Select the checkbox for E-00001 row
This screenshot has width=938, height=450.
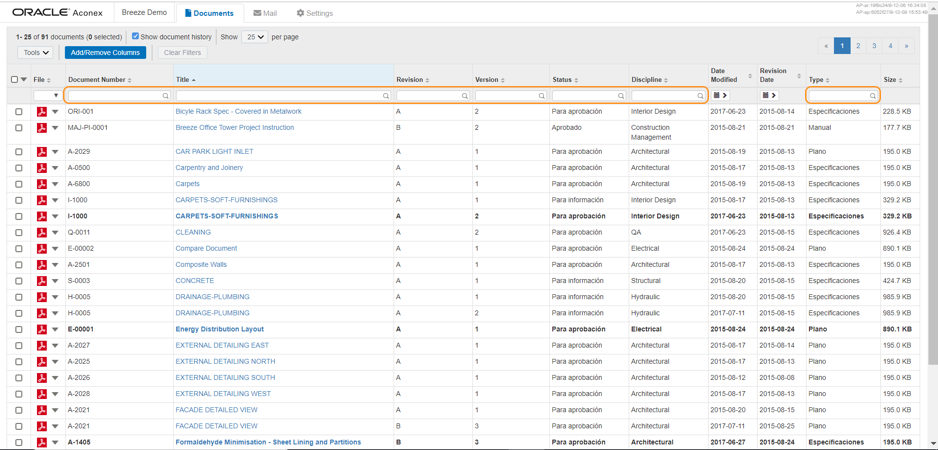(19, 330)
